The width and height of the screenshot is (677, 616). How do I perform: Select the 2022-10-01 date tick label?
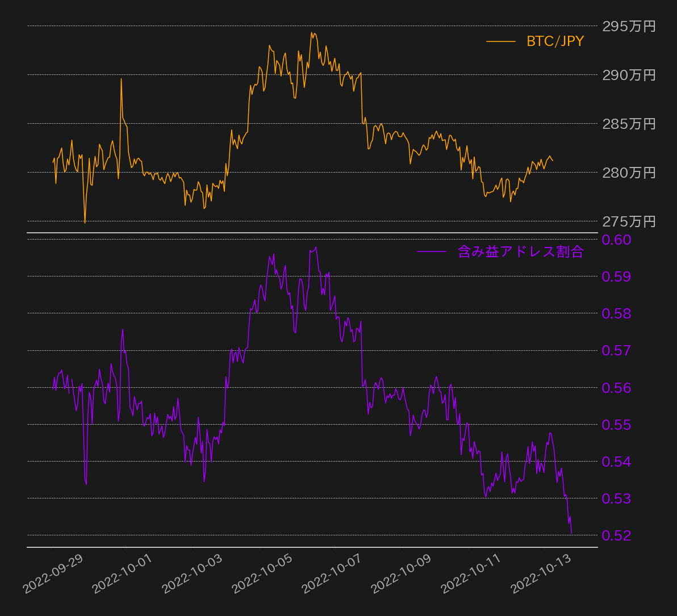[x=123, y=575]
